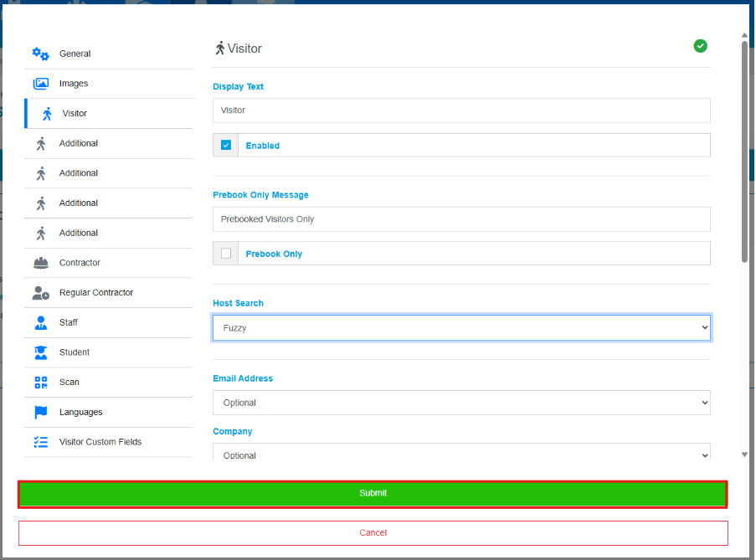Screen dimensions: 756x560
Task: Click the Contractor hard hat icon
Action: pyautogui.click(x=40, y=263)
